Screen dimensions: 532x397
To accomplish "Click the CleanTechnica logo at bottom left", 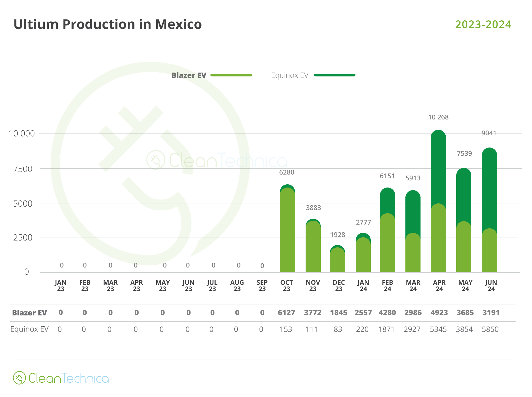I will coord(61,378).
